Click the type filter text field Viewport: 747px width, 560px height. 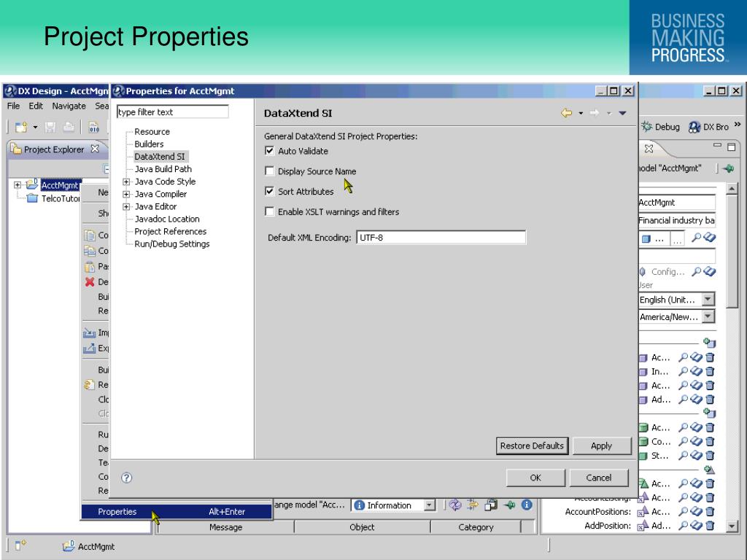click(x=172, y=112)
